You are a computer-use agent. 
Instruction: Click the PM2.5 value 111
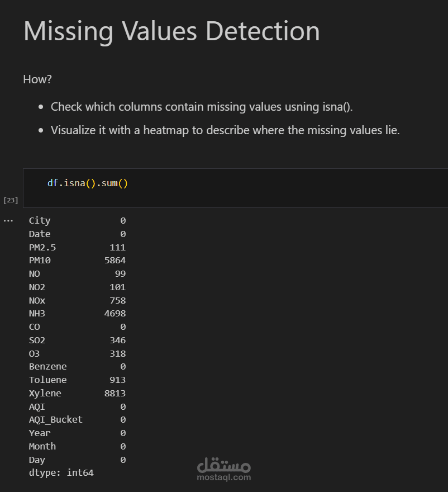point(117,247)
